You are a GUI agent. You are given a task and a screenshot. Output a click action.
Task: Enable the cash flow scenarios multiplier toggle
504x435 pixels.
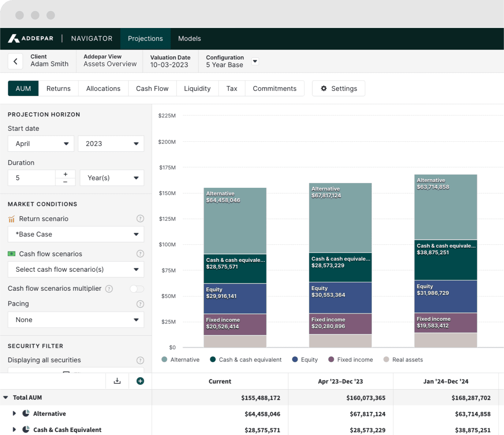click(x=136, y=289)
